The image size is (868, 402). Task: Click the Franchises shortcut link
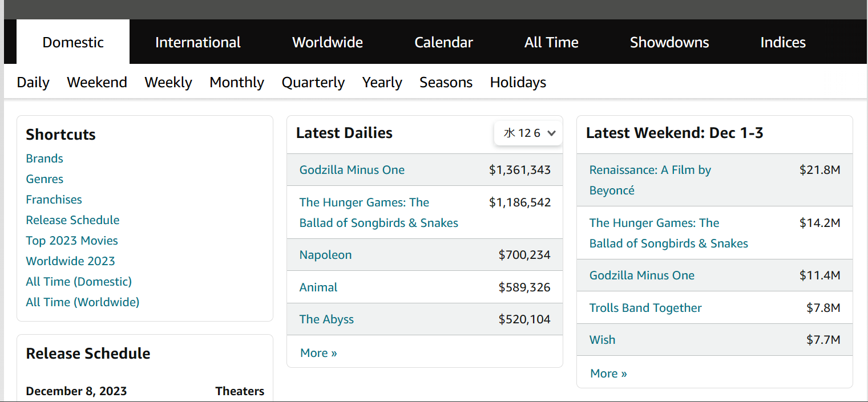tap(54, 200)
